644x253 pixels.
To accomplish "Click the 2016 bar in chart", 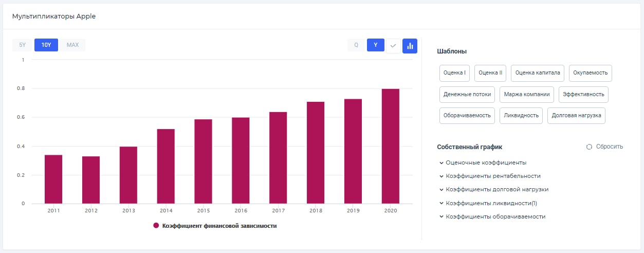I will click(x=241, y=160).
